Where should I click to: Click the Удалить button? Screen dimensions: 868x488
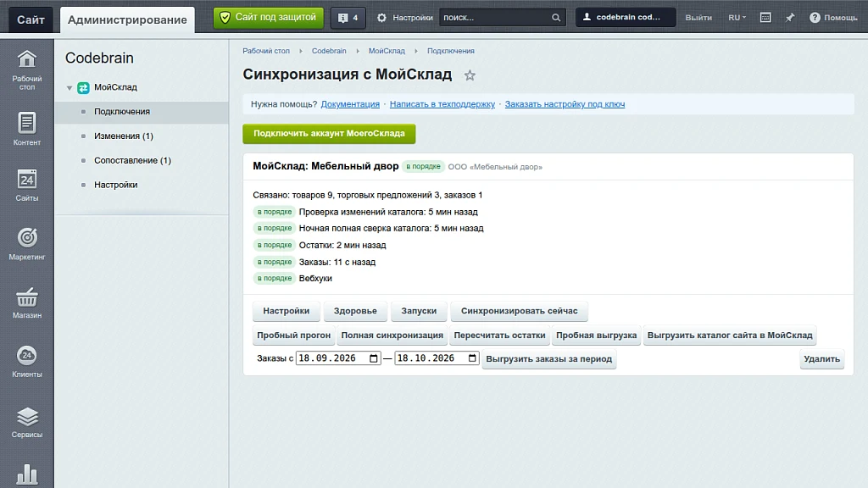pos(821,359)
